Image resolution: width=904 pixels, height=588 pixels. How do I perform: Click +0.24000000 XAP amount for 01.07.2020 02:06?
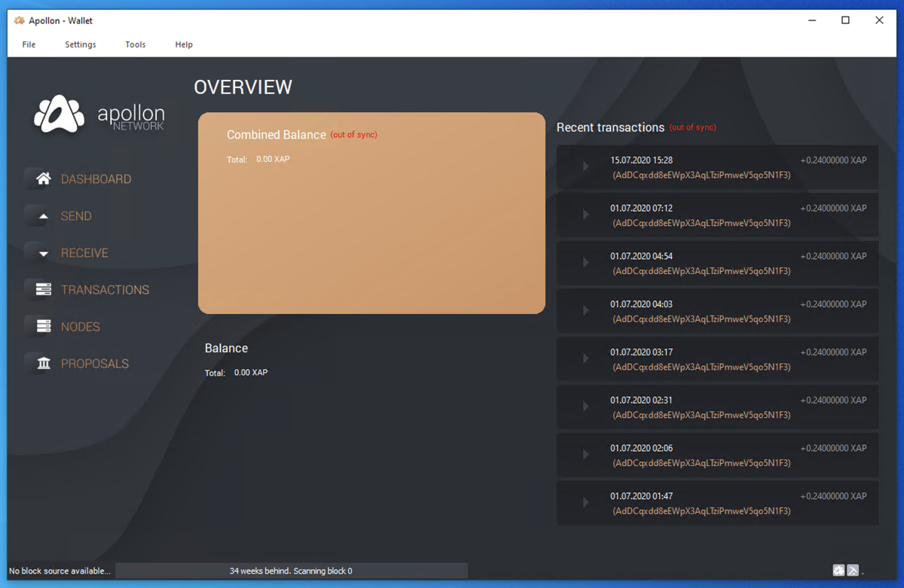833,448
